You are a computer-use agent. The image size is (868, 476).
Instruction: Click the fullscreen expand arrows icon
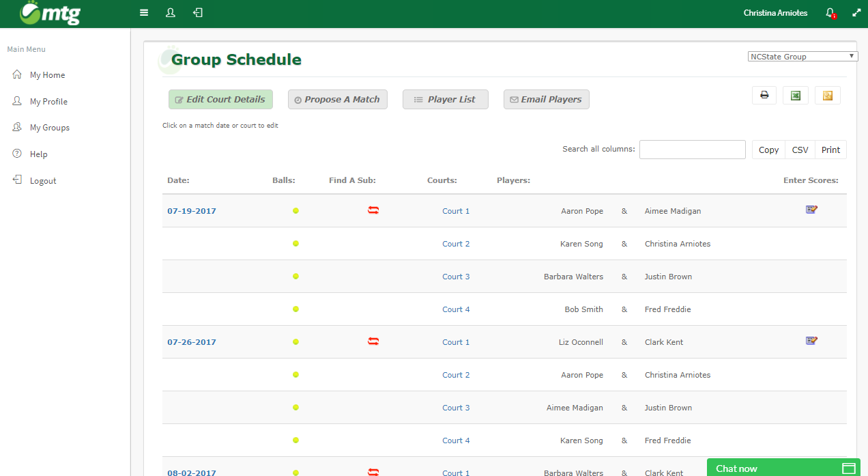click(856, 13)
